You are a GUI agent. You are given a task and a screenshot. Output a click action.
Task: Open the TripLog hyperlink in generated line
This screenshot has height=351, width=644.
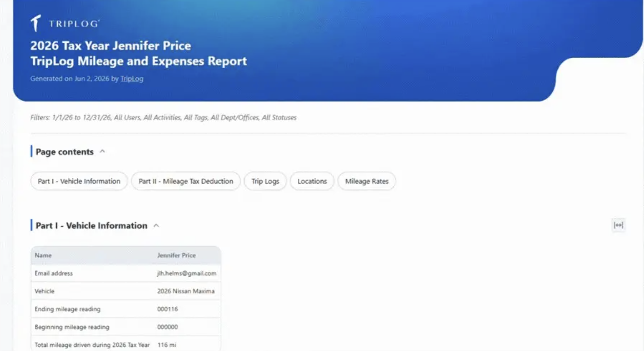point(132,79)
